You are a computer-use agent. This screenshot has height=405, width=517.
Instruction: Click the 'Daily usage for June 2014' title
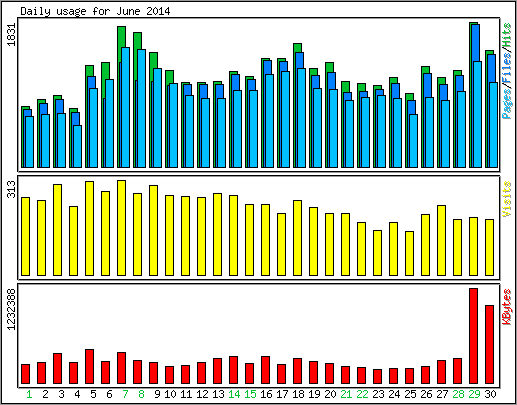[x=95, y=11]
